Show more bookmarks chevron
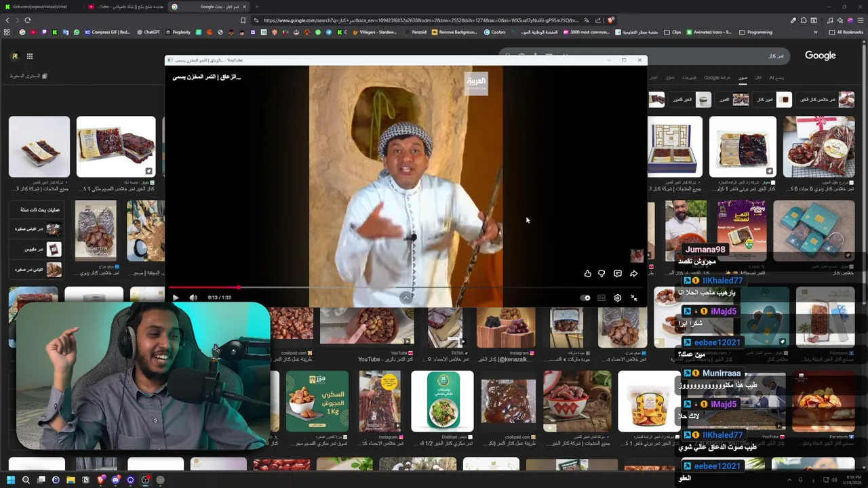The width and height of the screenshot is (868, 488). click(816, 32)
